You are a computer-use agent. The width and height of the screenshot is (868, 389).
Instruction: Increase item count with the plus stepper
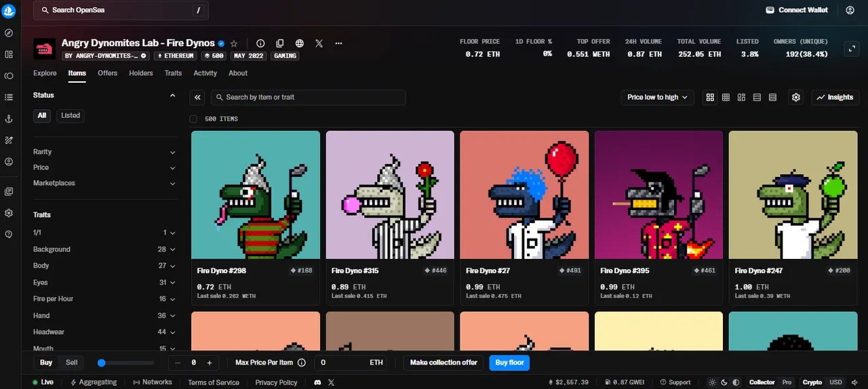click(x=210, y=363)
